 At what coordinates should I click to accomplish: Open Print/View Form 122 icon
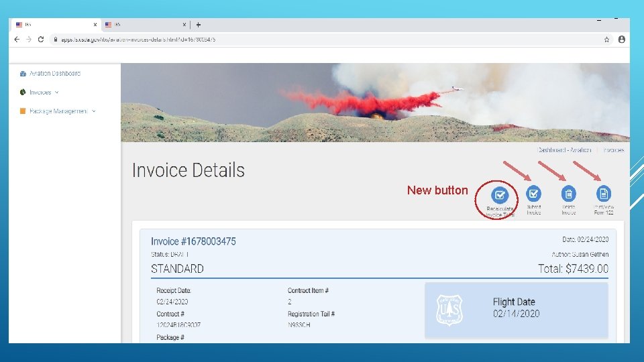603,193
